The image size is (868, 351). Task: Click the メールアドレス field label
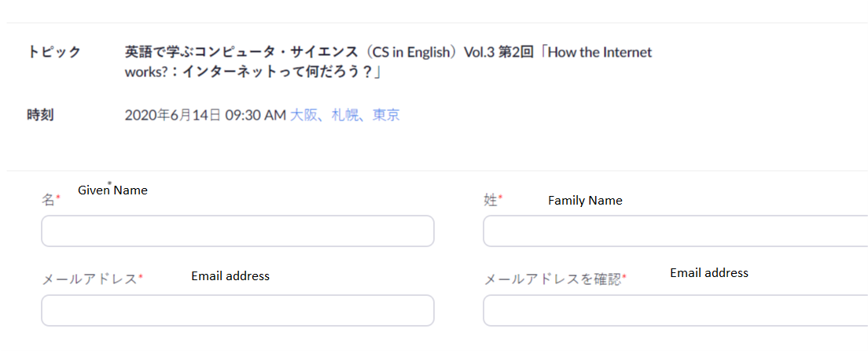90,279
